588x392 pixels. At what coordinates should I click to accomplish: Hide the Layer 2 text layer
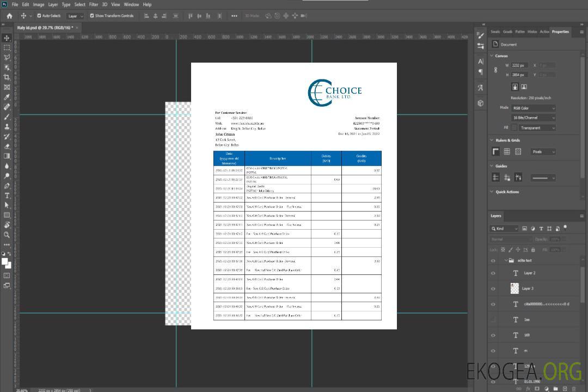[493, 273]
